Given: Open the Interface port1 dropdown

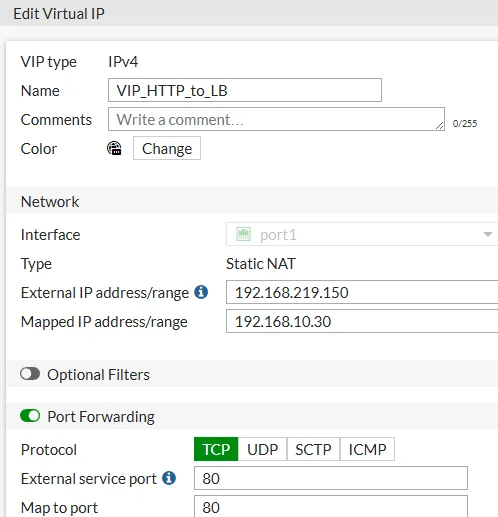Looking at the screenshot, I should point(362,234).
